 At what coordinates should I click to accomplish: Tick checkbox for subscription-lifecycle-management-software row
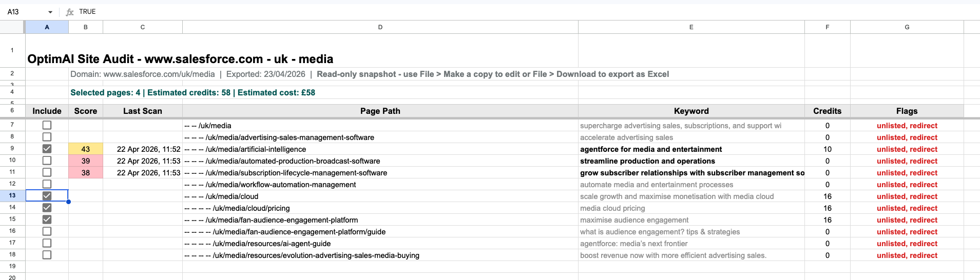(47, 172)
